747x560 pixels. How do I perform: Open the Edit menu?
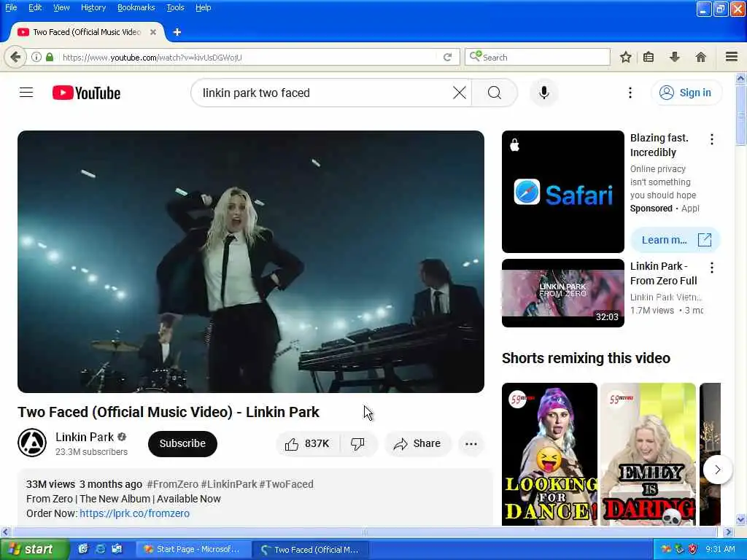35,7
